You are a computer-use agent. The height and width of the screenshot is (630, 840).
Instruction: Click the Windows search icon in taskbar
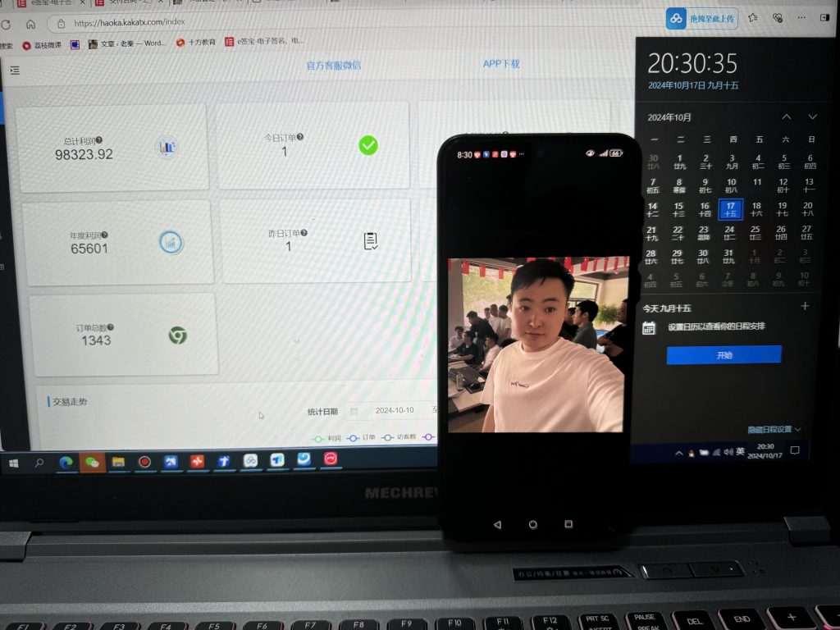pos(39,462)
